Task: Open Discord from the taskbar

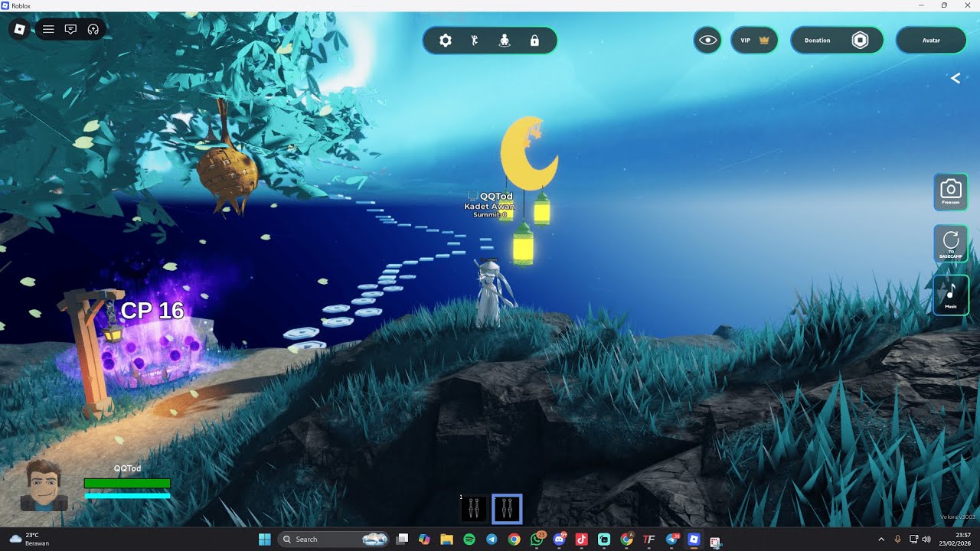Action: coord(559,540)
